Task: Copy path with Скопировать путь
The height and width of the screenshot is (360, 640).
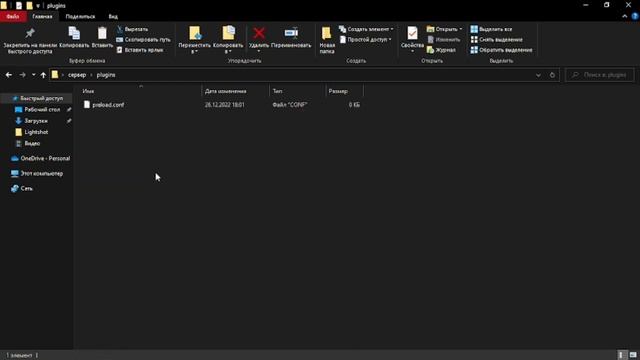Action: pos(143,40)
